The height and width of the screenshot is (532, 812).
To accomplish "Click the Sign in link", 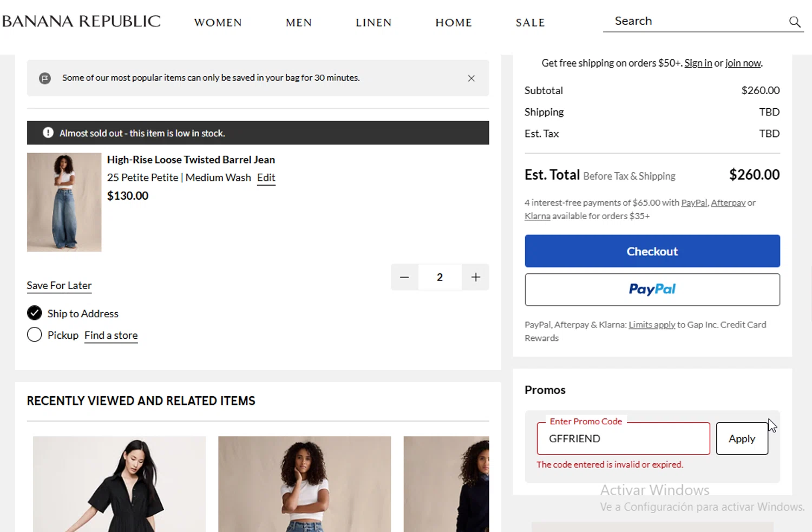I will (x=698, y=63).
